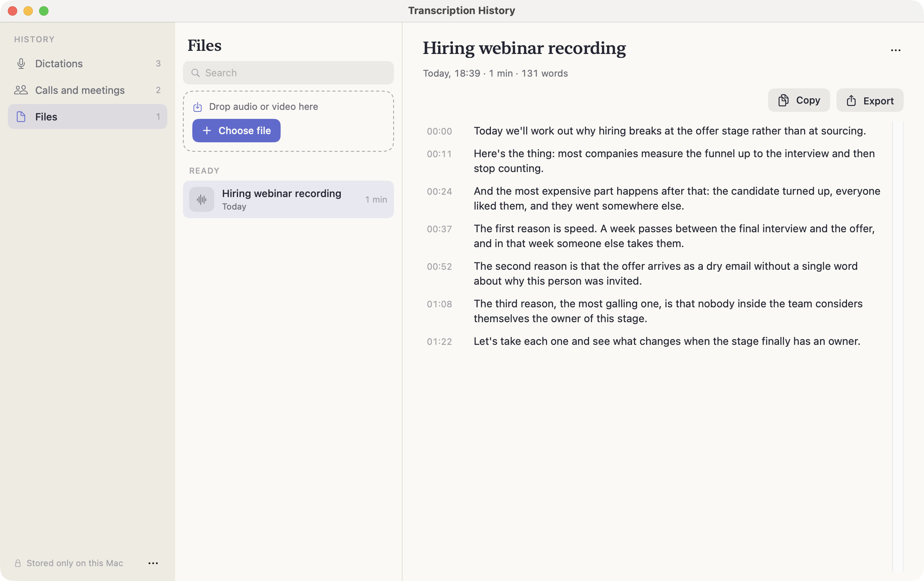Click 'Drop audio or video here' label

point(263,107)
